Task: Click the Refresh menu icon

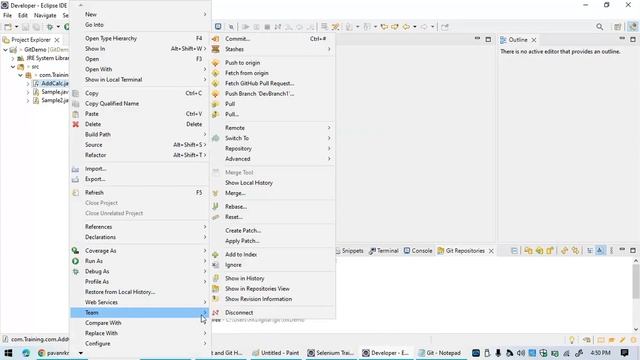Action: coord(76,193)
